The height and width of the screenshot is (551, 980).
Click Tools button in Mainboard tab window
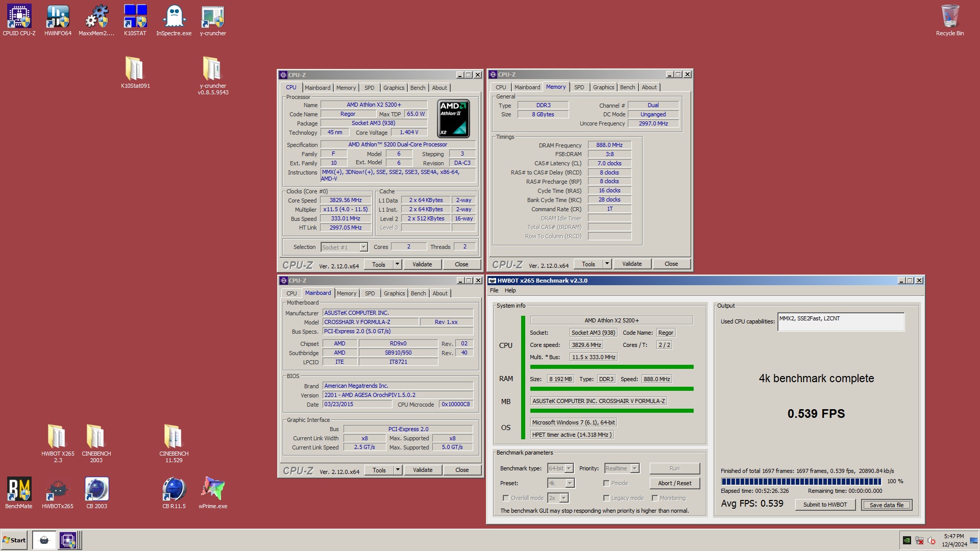tap(379, 470)
